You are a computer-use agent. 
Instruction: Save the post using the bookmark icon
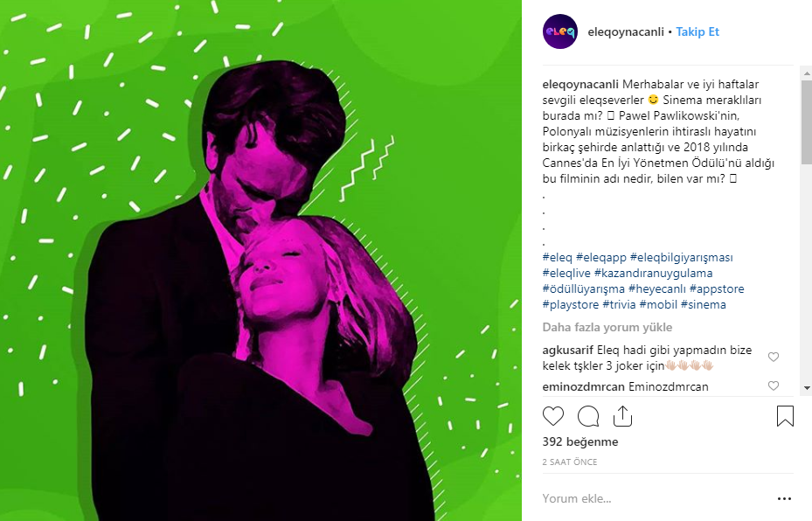pyautogui.click(x=786, y=415)
